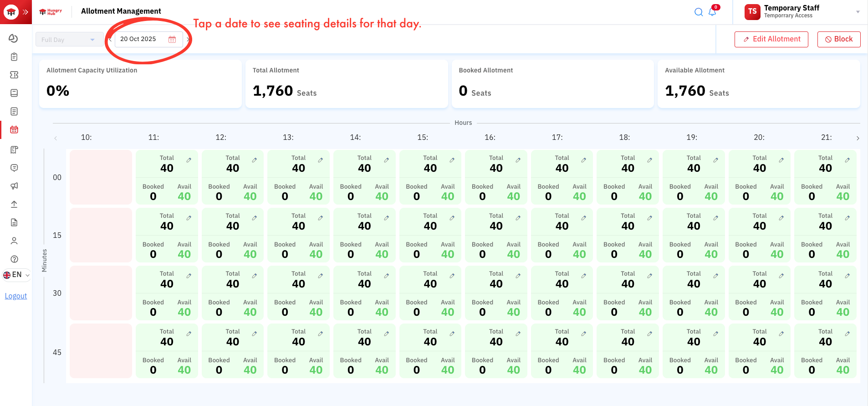The height and width of the screenshot is (406, 868).
Task: Open the ticket voucher sidebar icon
Action: 14,75
